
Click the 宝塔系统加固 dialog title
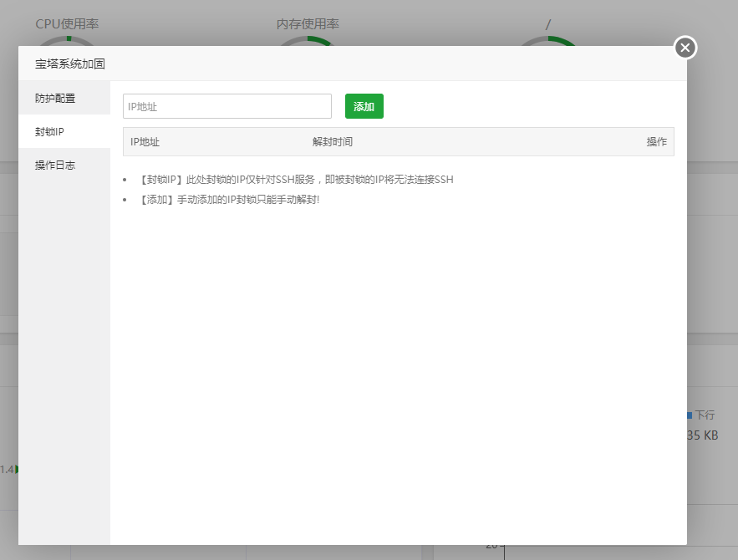click(x=70, y=64)
